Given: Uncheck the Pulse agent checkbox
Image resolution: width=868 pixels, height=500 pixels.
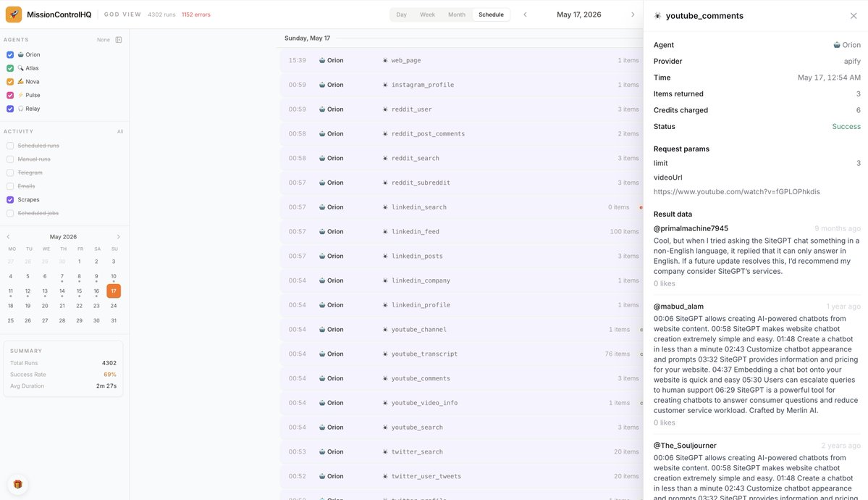Looking at the screenshot, I should 10,96.
